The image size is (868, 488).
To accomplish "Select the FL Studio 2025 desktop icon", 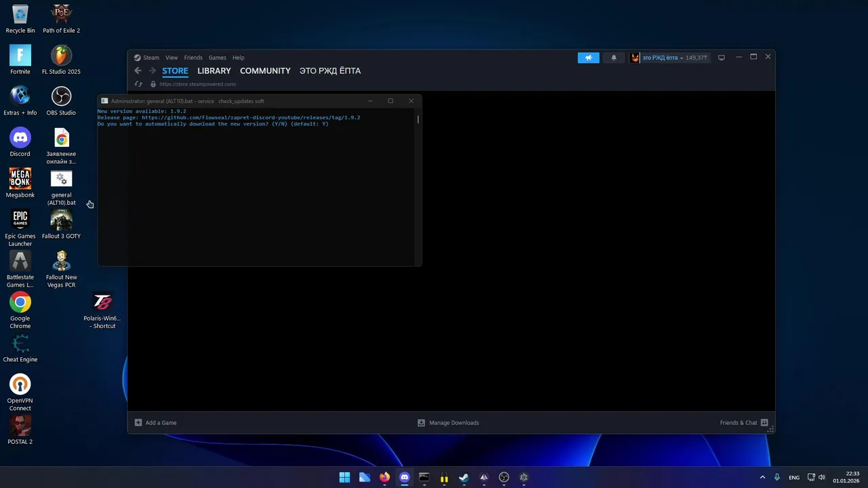I will 61,60.
